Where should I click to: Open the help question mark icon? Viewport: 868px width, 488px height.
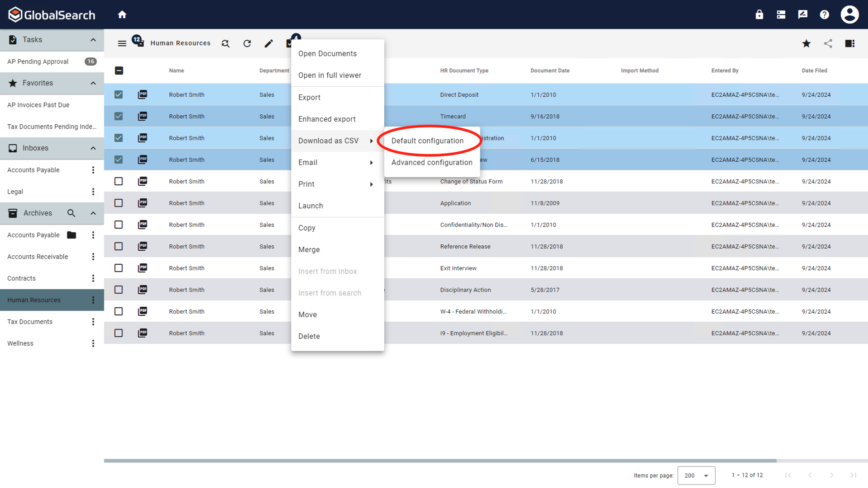[x=824, y=14]
